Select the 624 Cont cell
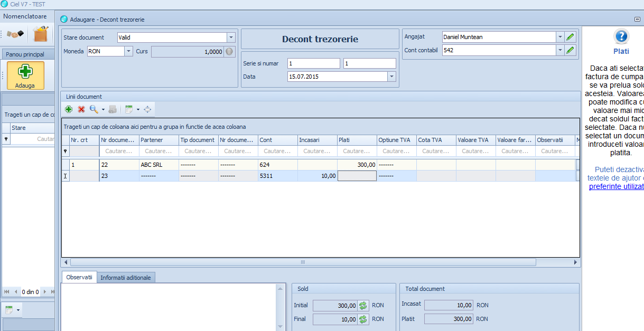This screenshot has width=644, height=331. click(277, 165)
